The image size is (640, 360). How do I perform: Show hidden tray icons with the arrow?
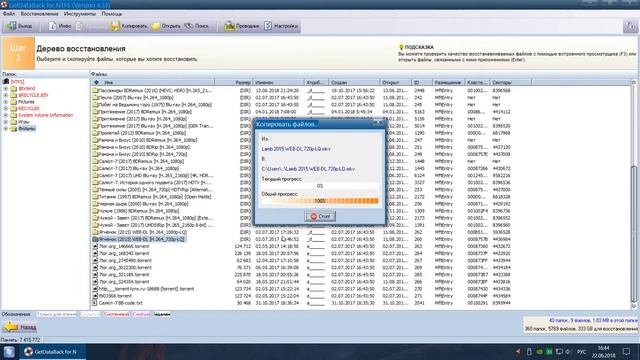click(518, 351)
